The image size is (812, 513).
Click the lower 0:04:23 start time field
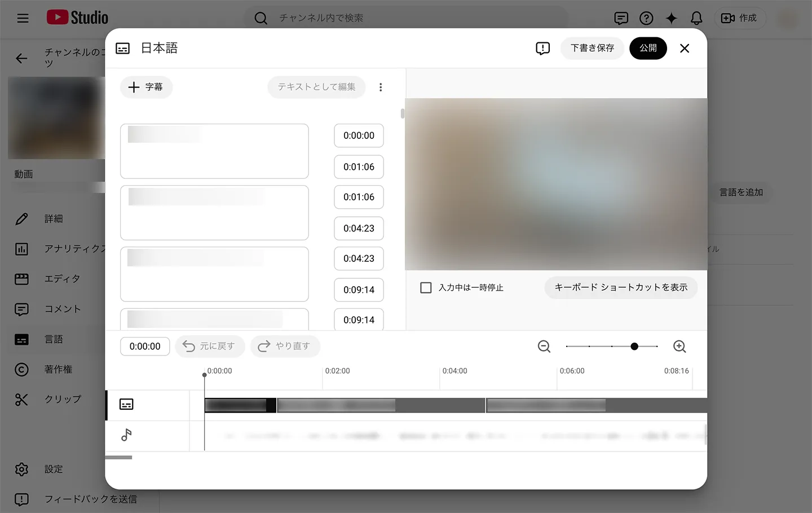pyautogui.click(x=359, y=258)
